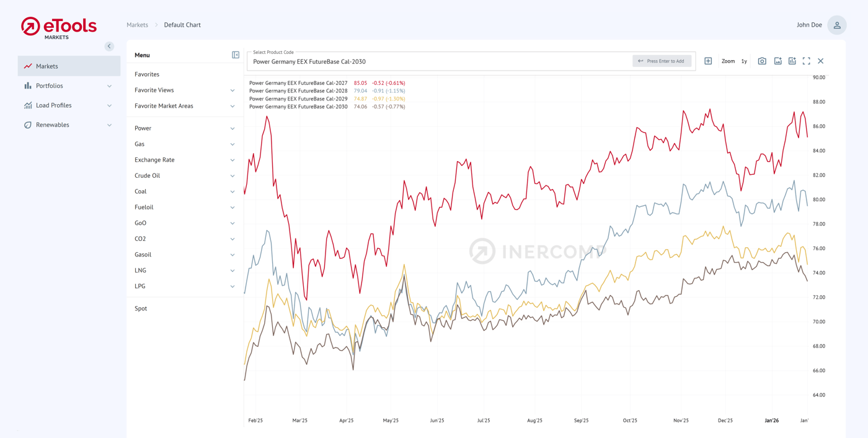868x438 pixels.
Task: Click the Portfolios bar chart icon
Action: click(28, 86)
